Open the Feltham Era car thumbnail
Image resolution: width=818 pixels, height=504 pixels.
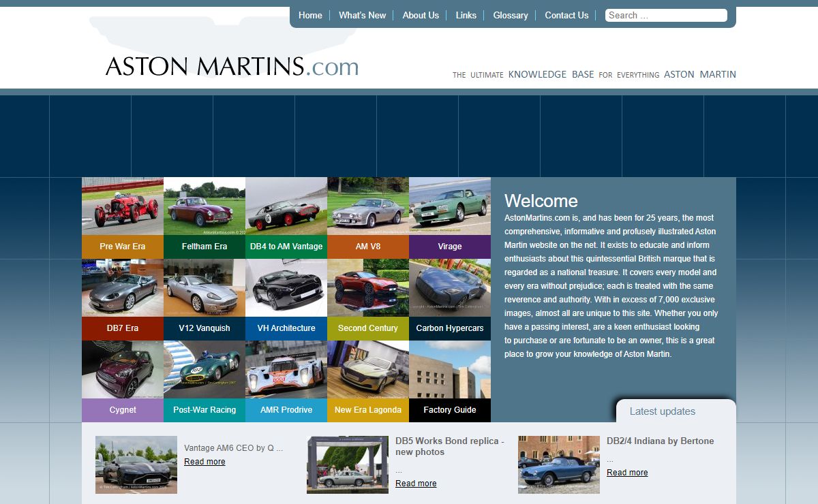point(204,206)
